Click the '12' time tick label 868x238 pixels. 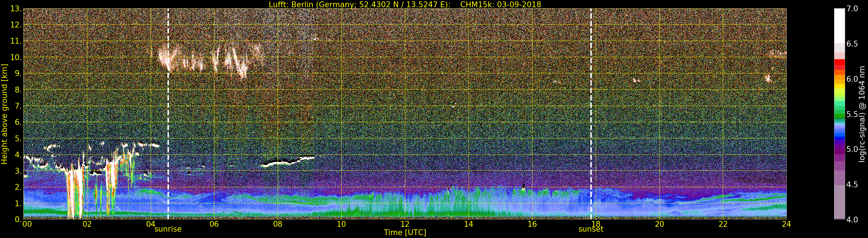point(405,224)
